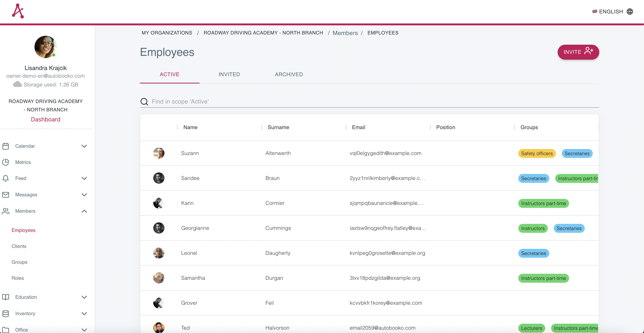
Task: Click the Feed bell icon
Action: point(6,178)
